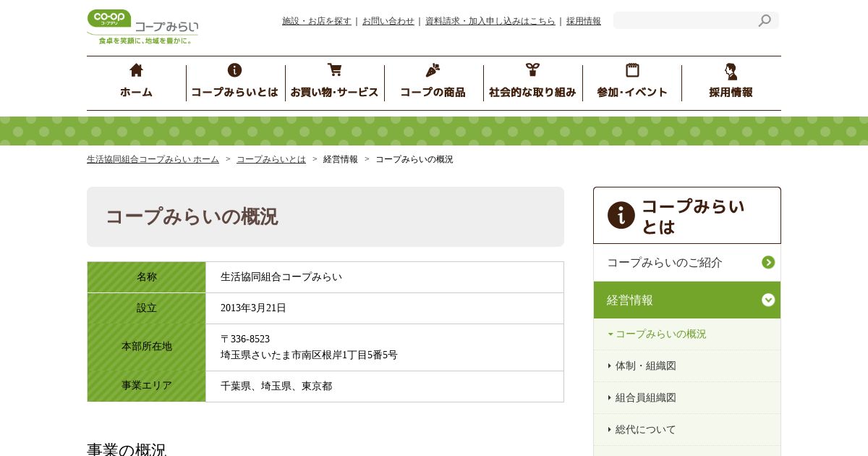
Task: Click the お問い合わせ link
Action: tap(388, 21)
